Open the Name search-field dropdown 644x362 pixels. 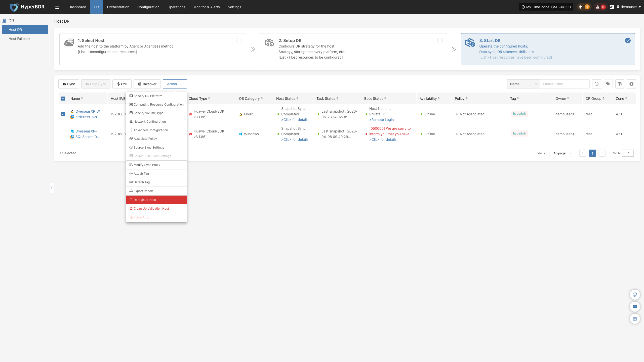pyautogui.click(x=524, y=84)
